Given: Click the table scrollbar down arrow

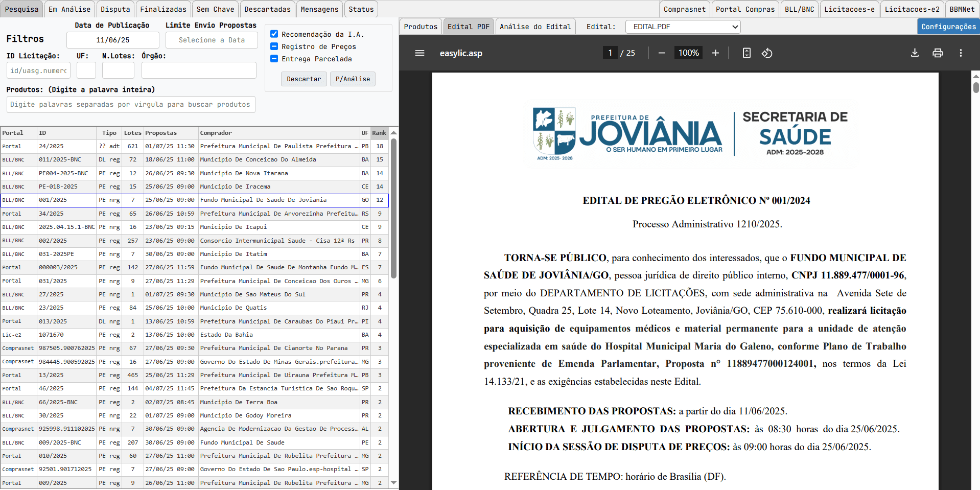Looking at the screenshot, I should pos(393,482).
